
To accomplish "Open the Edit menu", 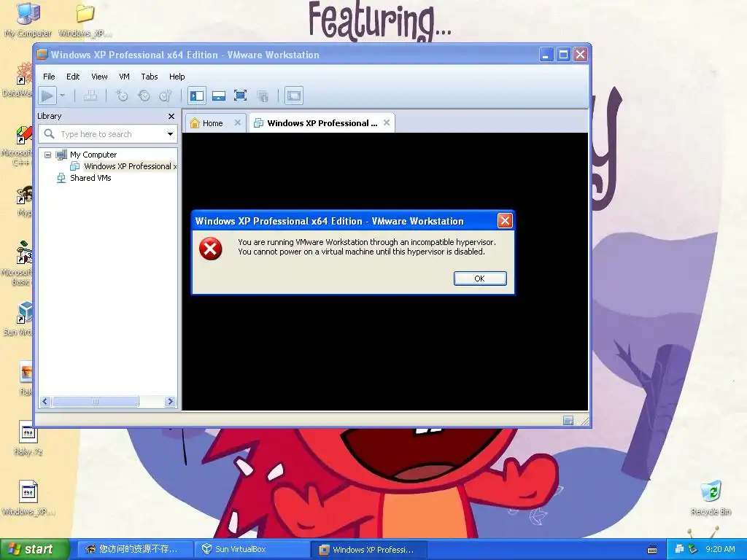I will point(73,77).
